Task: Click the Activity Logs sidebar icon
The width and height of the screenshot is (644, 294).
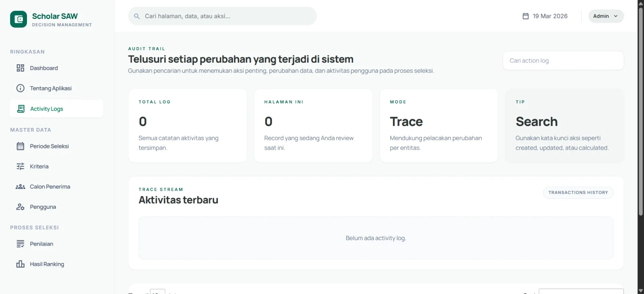Action: [21, 109]
